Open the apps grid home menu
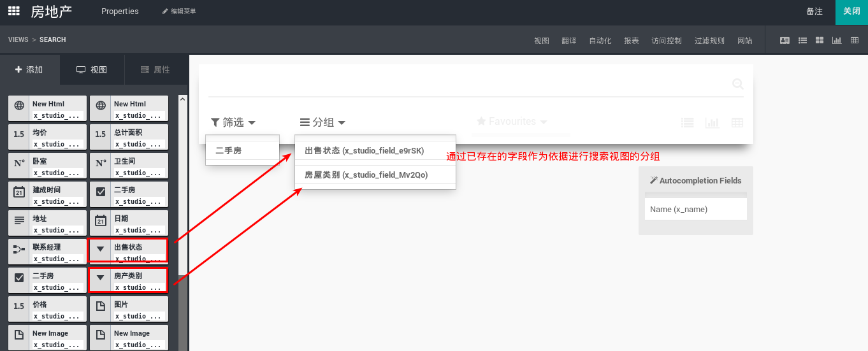This screenshot has height=351, width=868. [x=13, y=11]
